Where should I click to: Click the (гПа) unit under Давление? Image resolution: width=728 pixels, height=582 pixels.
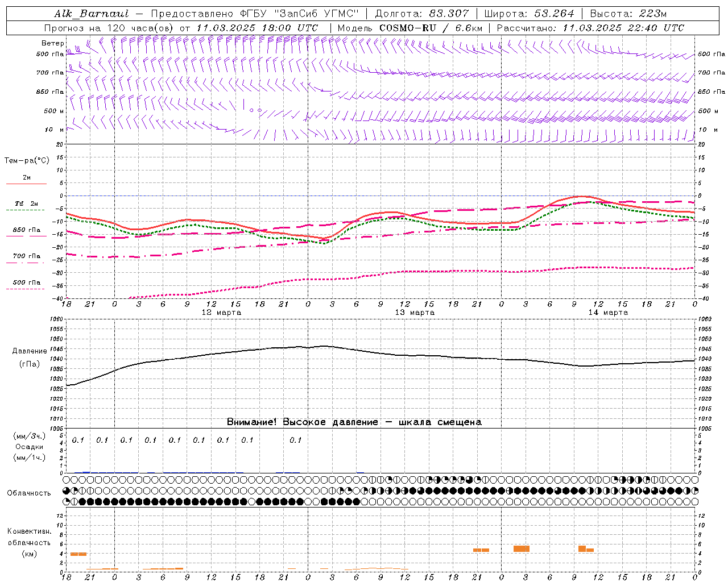click(30, 364)
